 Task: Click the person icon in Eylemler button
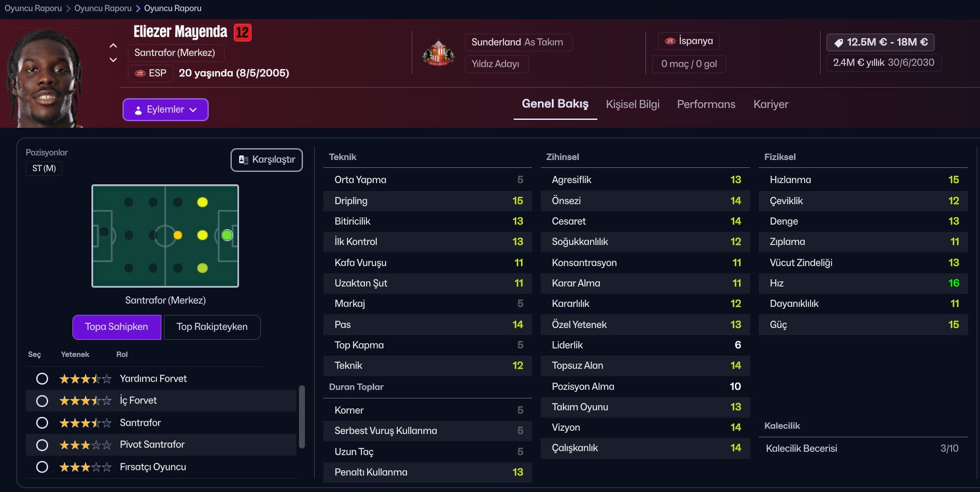click(x=138, y=110)
